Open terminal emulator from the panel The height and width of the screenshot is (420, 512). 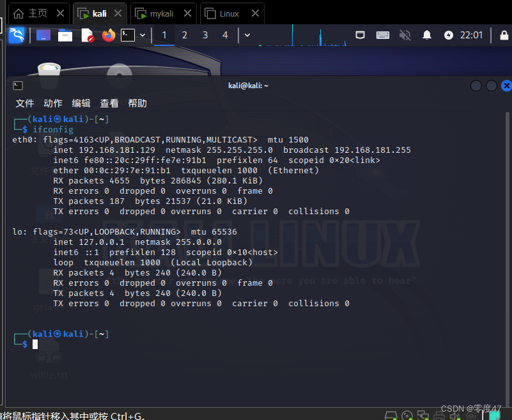(x=128, y=35)
